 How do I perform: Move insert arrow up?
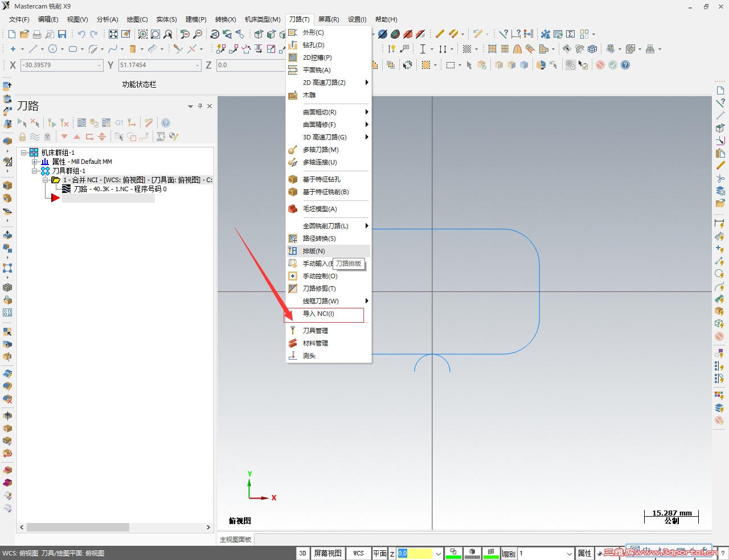(77, 137)
